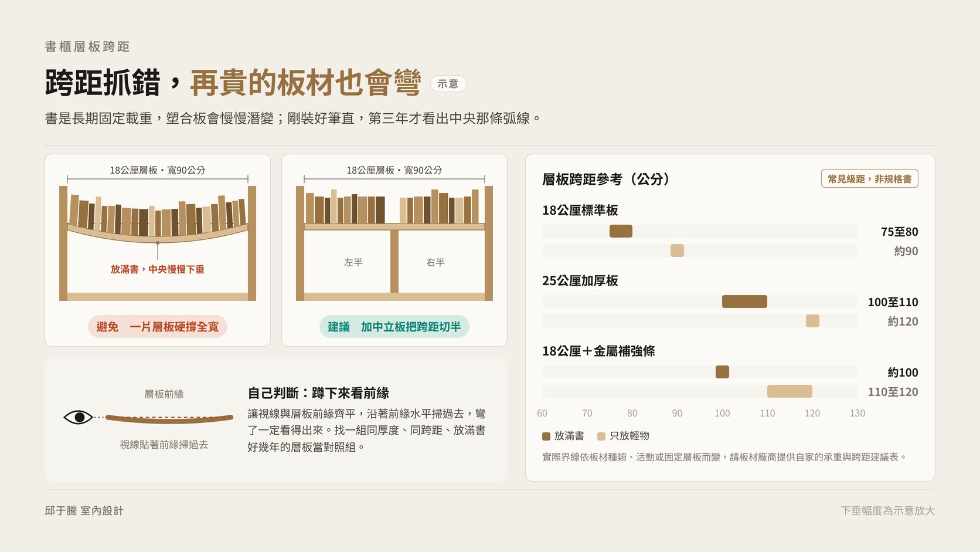Click the 避免 一片層板硬撐全寬 pill label

pyautogui.click(x=158, y=327)
